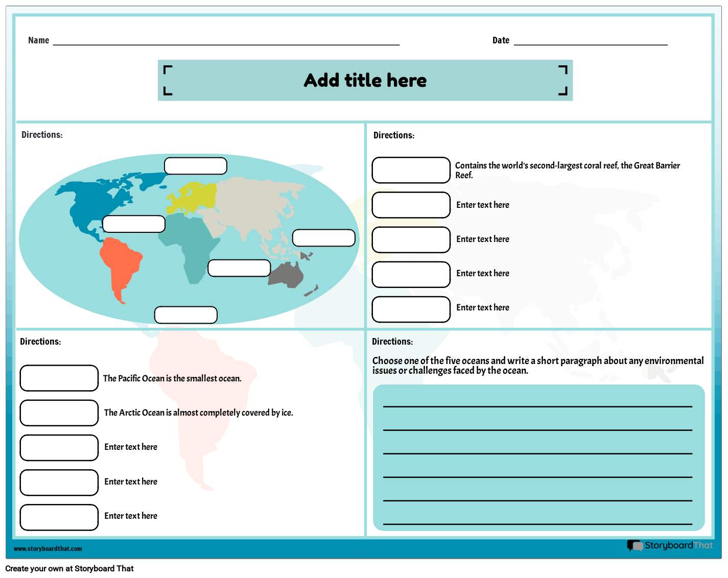Click the 'Add title here' heading
The height and width of the screenshot is (578, 728).
click(x=365, y=80)
